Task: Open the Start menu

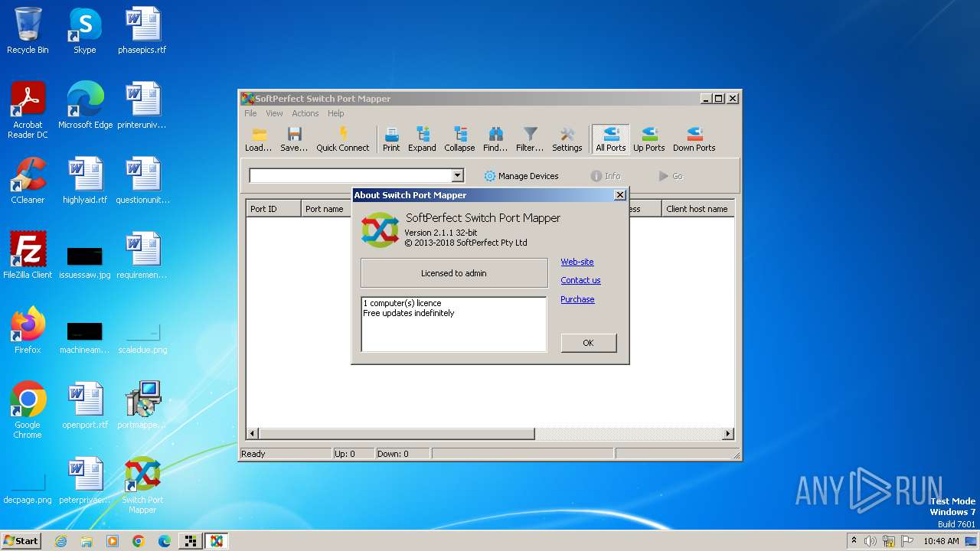Action: [21, 541]
